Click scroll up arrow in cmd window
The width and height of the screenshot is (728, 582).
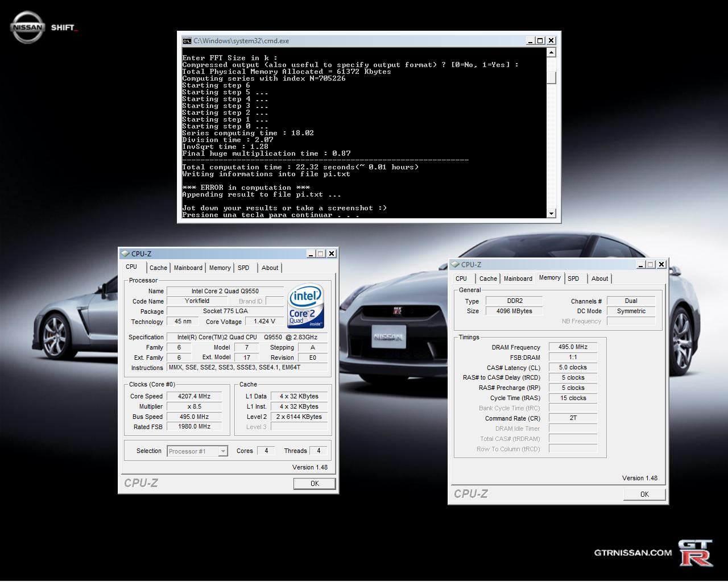[551, 52]
